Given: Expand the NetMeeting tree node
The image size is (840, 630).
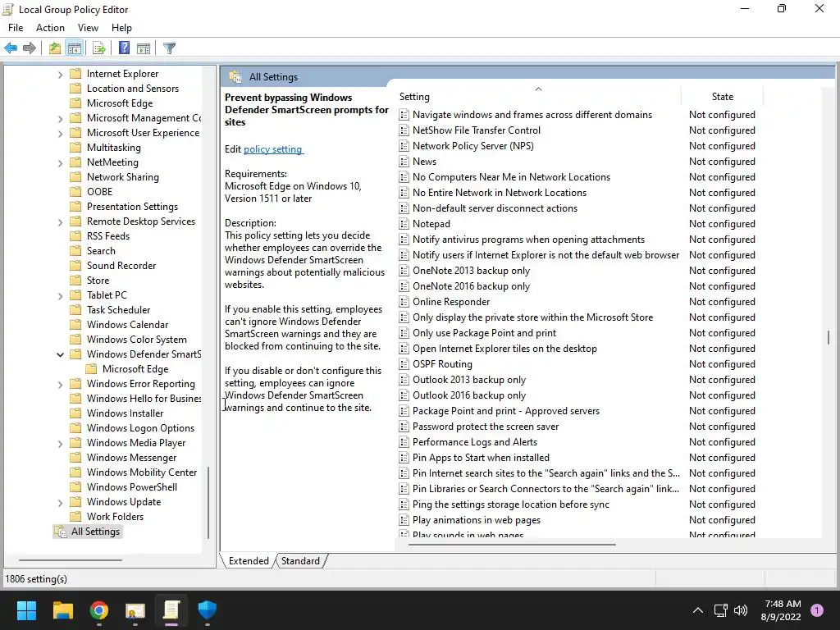Looking at the screenshot, I should 60,163.
